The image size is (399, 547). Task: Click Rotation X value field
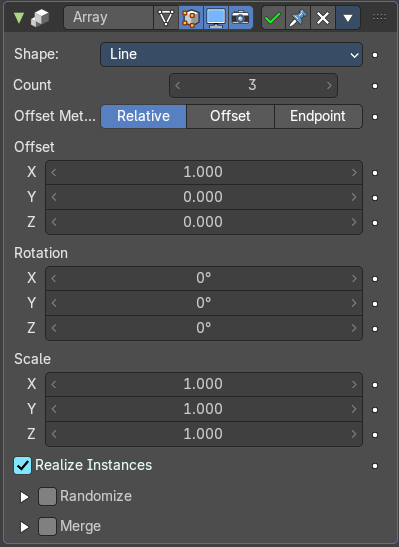pos(204,278)
